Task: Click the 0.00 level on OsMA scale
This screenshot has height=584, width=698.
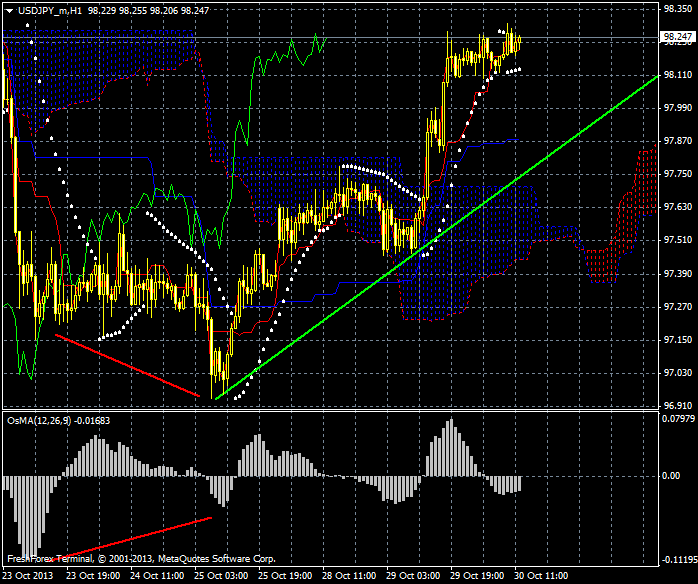Action: click(x=671, y=476)
